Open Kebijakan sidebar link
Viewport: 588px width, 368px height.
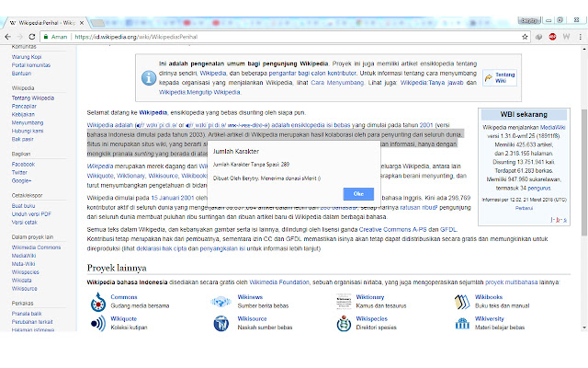(23, 114)
